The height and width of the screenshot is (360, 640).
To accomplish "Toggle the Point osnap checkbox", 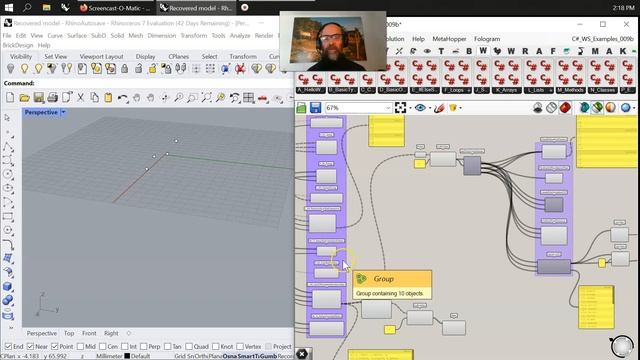I will 55,347.
